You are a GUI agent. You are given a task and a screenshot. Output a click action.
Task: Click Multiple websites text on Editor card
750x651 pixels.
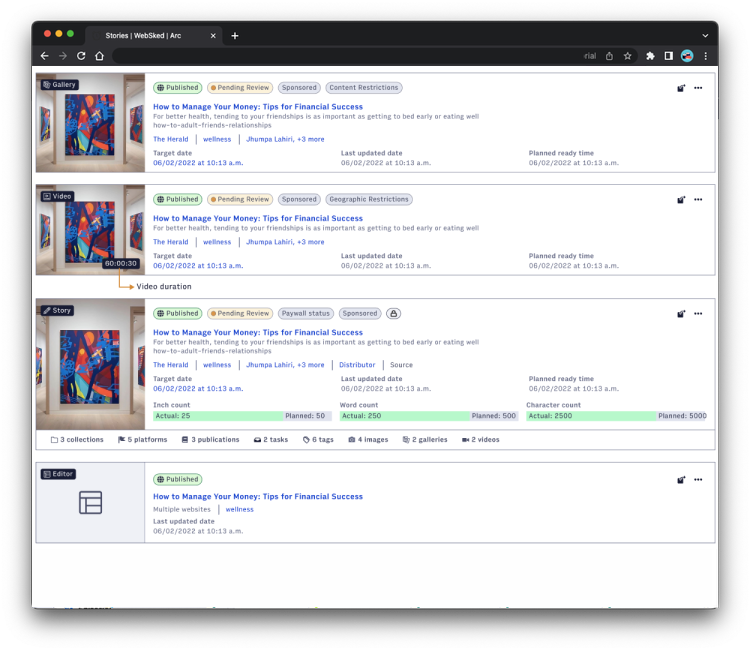pos(182,509)
